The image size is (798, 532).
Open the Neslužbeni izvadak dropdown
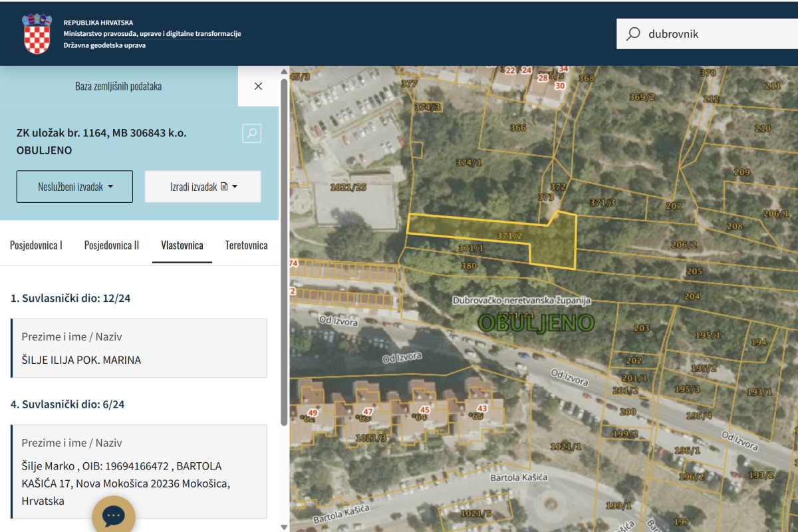click(x=74, y=187)
